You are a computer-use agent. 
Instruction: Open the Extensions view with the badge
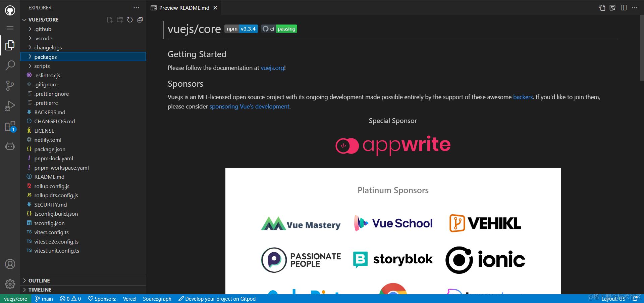[x=10, y=127]
